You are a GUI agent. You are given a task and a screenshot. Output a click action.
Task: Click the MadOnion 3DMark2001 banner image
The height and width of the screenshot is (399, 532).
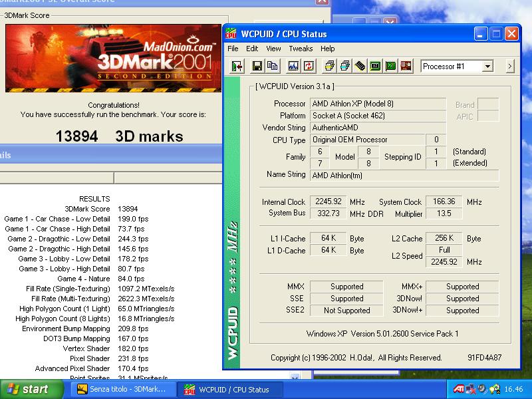(x=113, y=58)
